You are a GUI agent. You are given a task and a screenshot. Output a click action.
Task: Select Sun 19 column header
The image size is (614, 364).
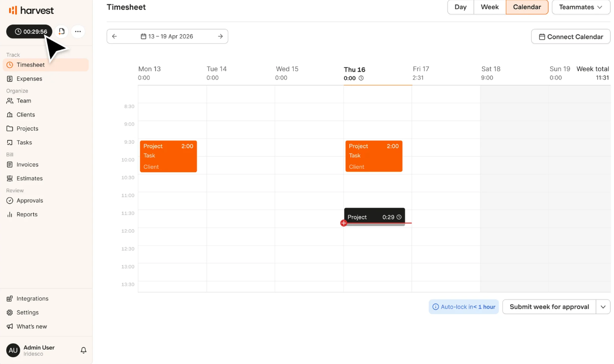(x=560, y=69)
